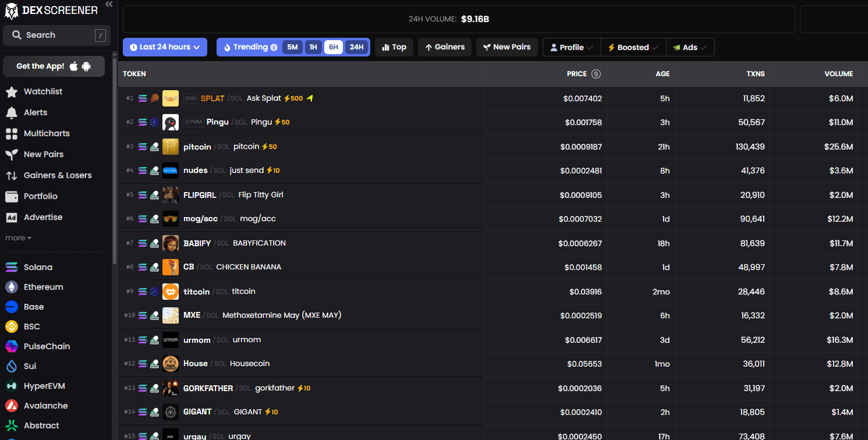Switch to the Gainers tab

coord(445,47)
